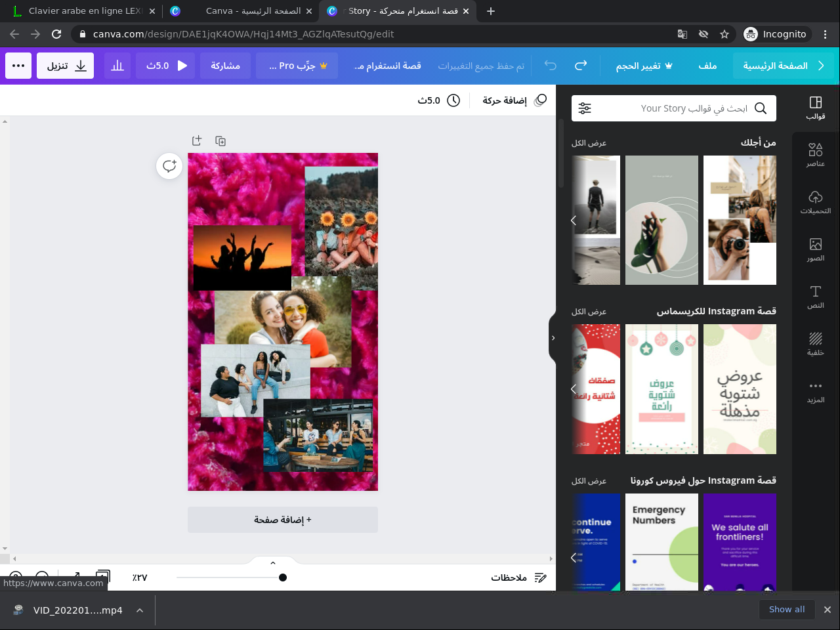Click إضافة حركة animate button
This screenshot has height=630, width=840.
(x=514, y=100)
